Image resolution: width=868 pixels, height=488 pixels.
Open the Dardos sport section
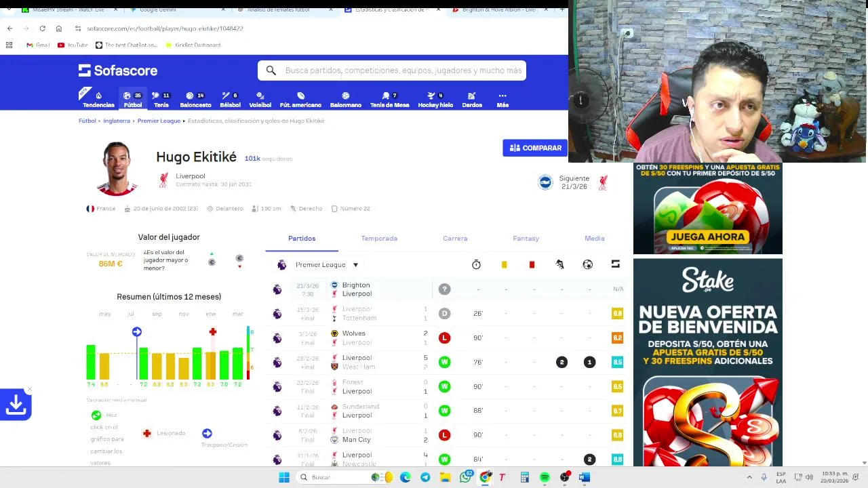click(x=472, y=99)
